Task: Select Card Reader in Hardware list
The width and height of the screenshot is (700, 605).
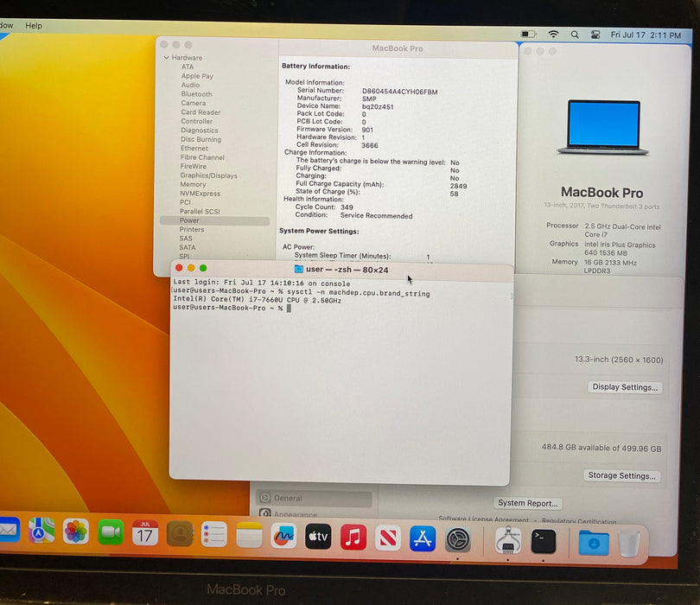Action: [200, 112]
